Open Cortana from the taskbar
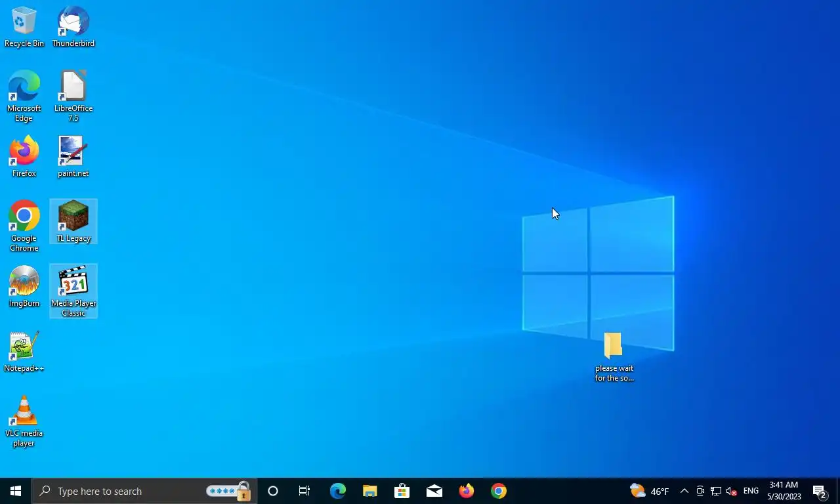The width and height of the screenshot is (840, 504). point(273,491)
